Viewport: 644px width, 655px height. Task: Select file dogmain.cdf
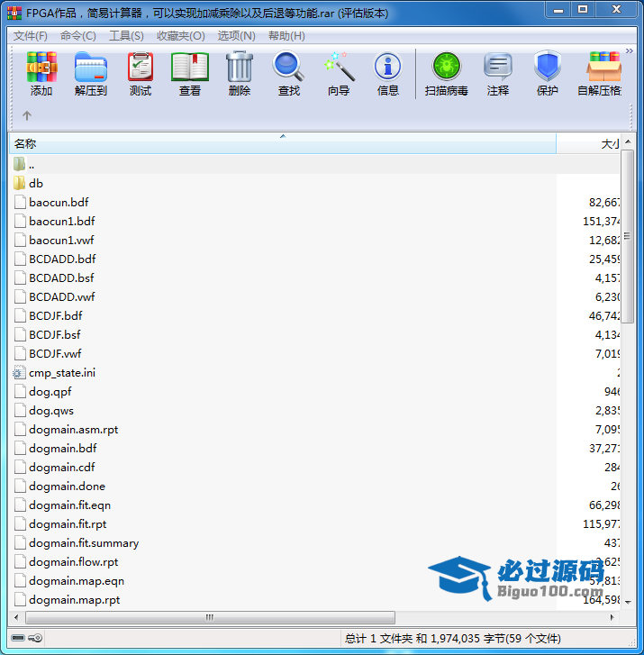62,467
